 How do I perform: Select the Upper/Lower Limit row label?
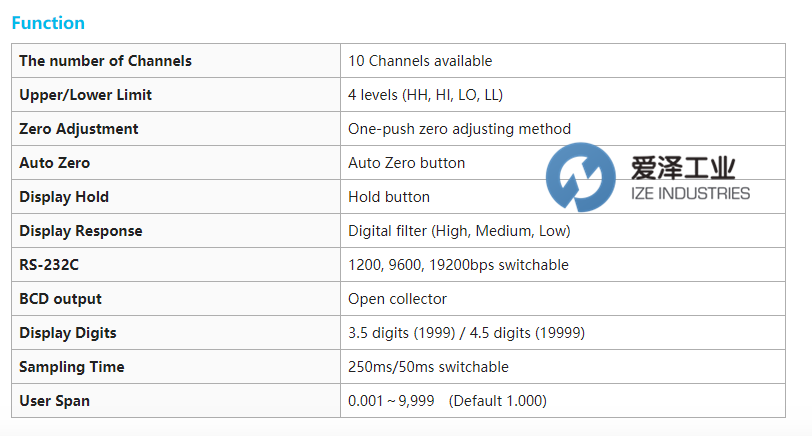(x=85, y=95)
